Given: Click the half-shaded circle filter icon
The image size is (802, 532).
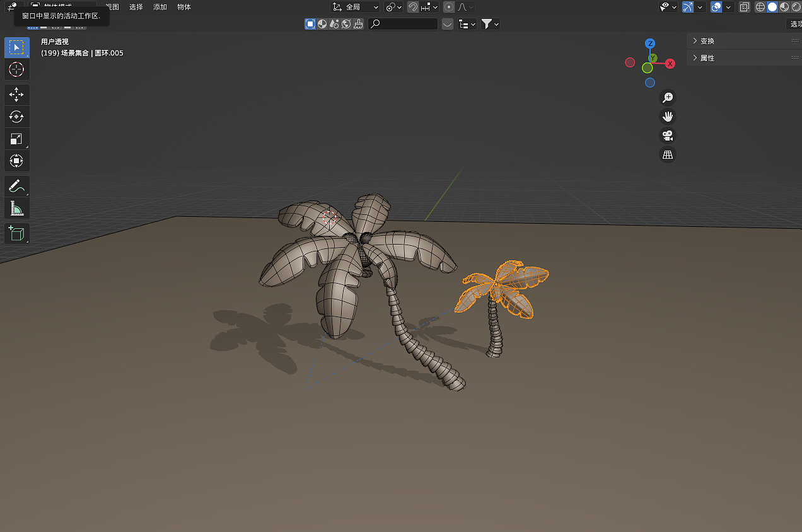Looking at the screenshot, I should pos(322,24).
